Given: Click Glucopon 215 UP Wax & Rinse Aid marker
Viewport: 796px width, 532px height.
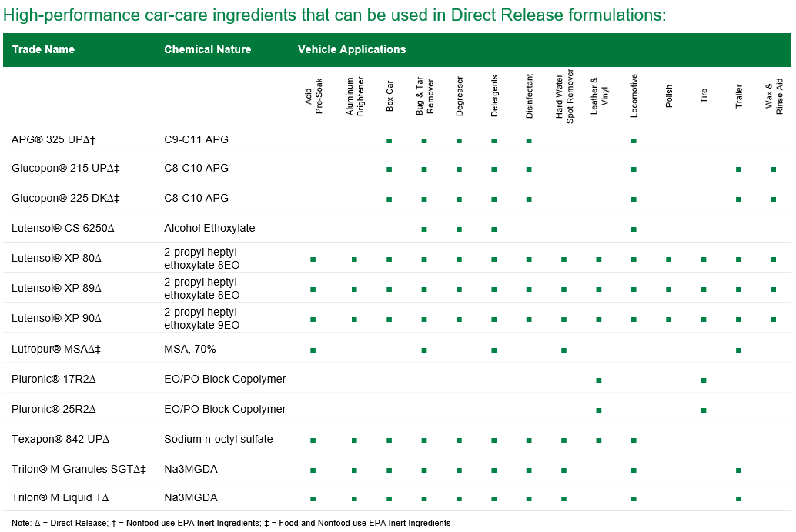Looking at the screenshot, I should pyautogui.click(x=773, y=169).
